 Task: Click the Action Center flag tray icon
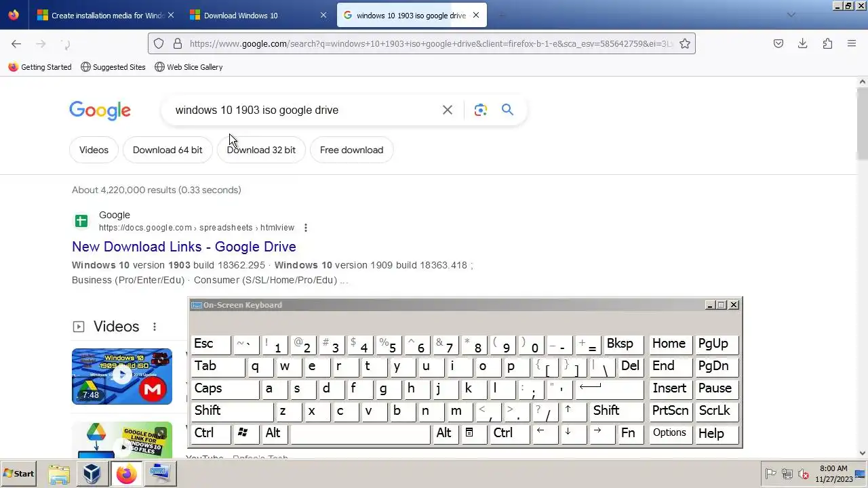point(771,474)
